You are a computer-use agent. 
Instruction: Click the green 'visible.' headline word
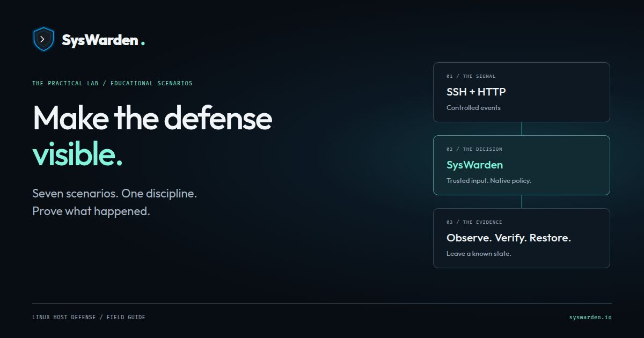tap(78, 155)
